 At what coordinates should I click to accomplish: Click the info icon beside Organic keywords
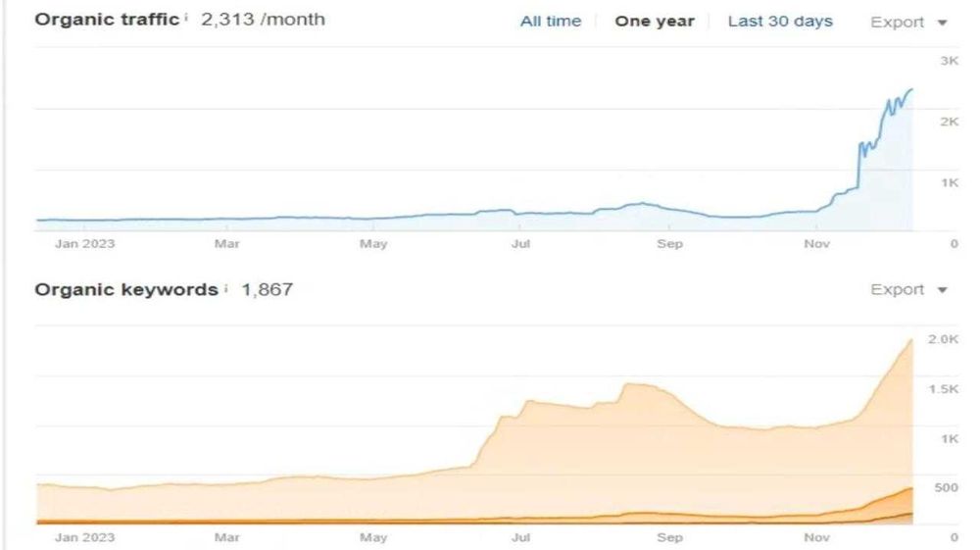click(225, 289)
